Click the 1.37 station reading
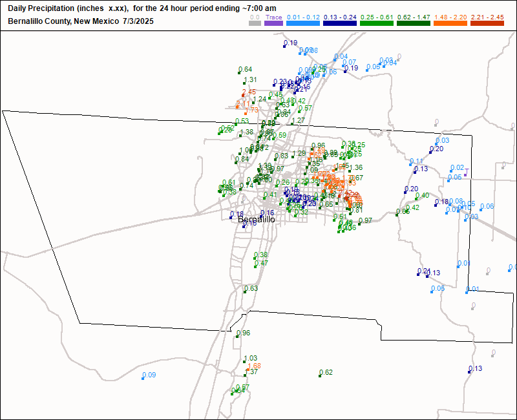517x420 pixels. pos(251,372)
